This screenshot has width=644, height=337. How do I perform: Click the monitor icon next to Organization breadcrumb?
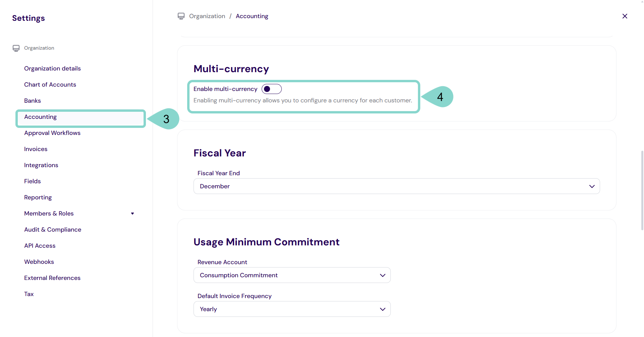(181, 16)
